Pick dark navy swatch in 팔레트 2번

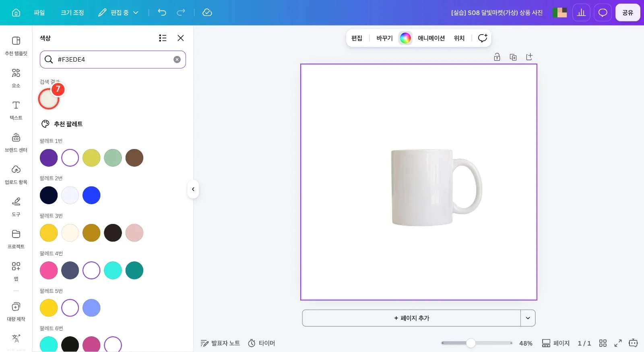49,195
